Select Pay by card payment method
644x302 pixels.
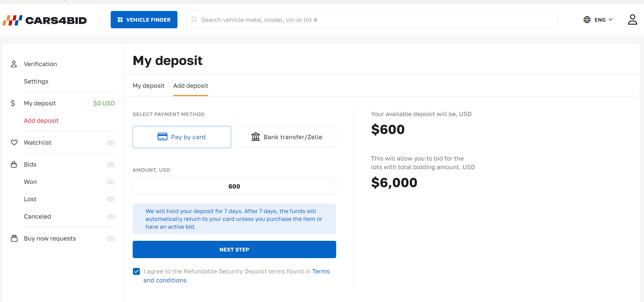(x=182, y=137)
